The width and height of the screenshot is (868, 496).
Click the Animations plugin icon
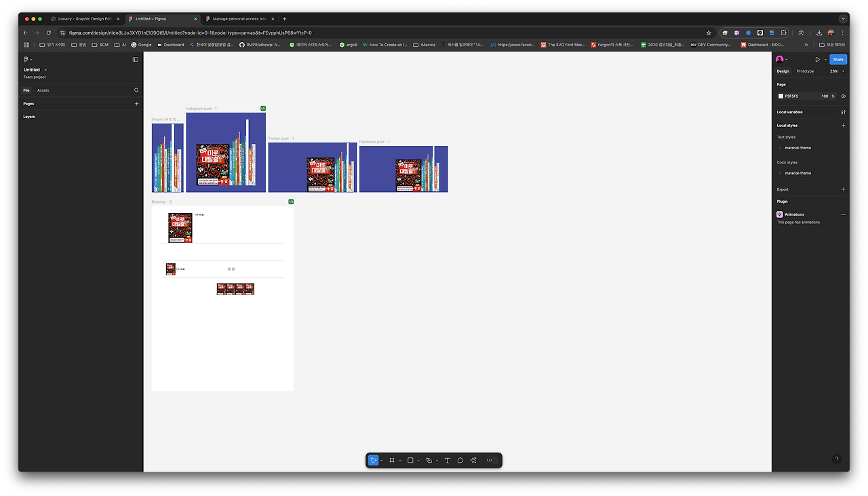(780, 214)
